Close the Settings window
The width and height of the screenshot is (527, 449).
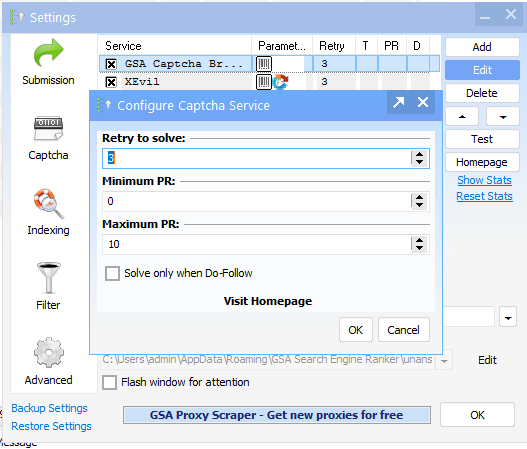pyautogui.click(x=511, y=14)
